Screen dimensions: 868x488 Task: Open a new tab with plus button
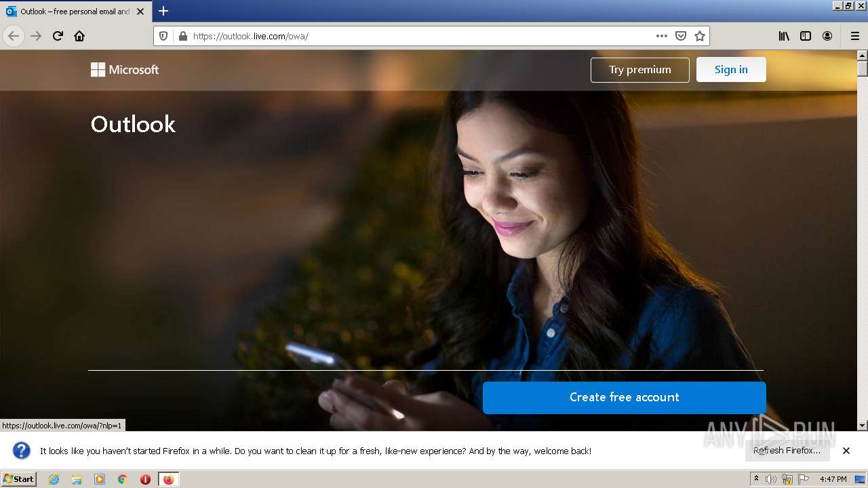(x=163, y=11)
